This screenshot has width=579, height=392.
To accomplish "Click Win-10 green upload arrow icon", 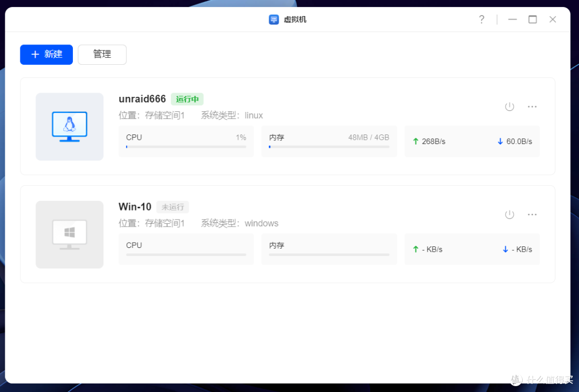I will click(x=415, y=250).
